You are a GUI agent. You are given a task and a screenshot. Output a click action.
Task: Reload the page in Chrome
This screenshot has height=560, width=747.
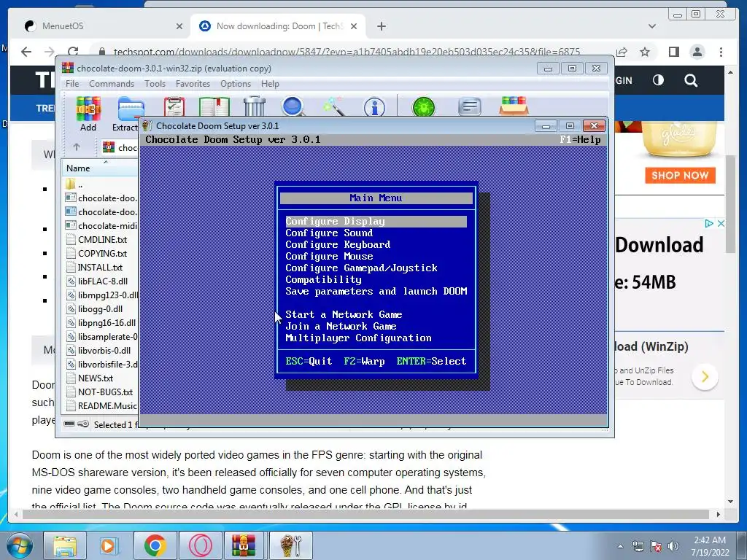(73, 52)
